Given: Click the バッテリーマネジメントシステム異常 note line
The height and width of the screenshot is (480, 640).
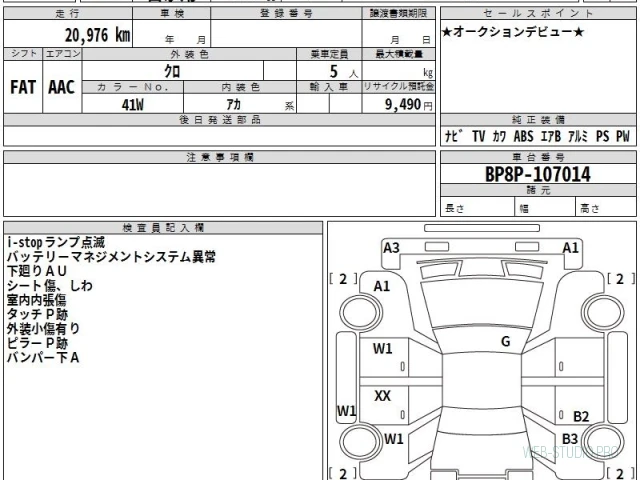Looking at the screenshot, I should (x=111, y=257).
